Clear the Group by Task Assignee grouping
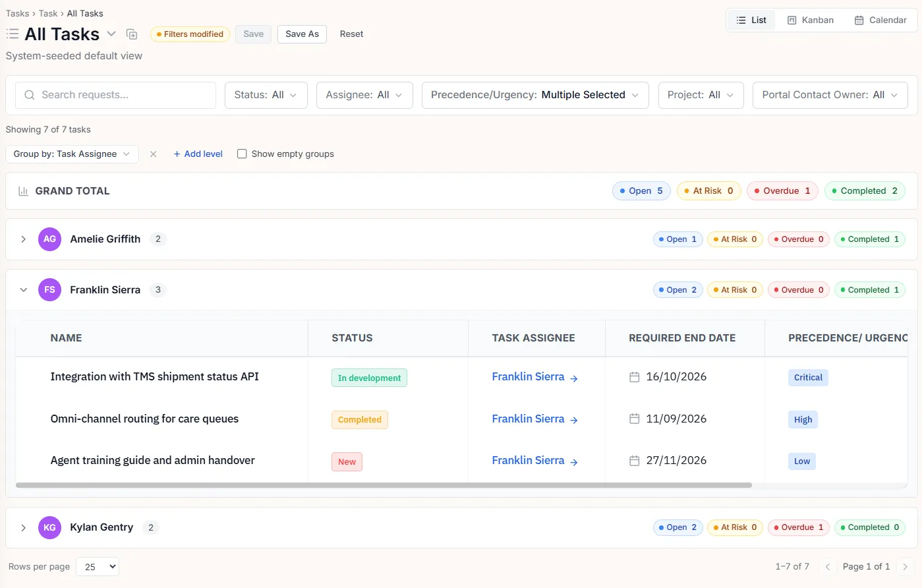The height and width of the screenshot is (588, 922). (x=153, y=154)
